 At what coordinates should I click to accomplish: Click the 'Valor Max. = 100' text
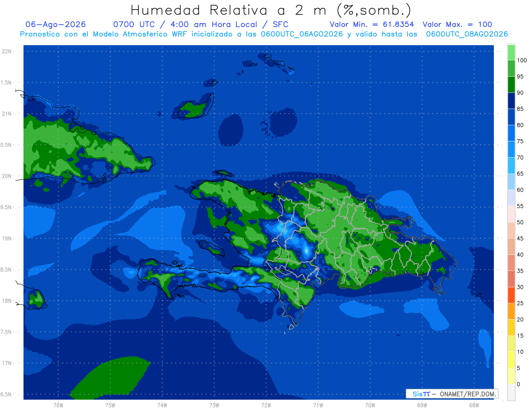[457, 24]
